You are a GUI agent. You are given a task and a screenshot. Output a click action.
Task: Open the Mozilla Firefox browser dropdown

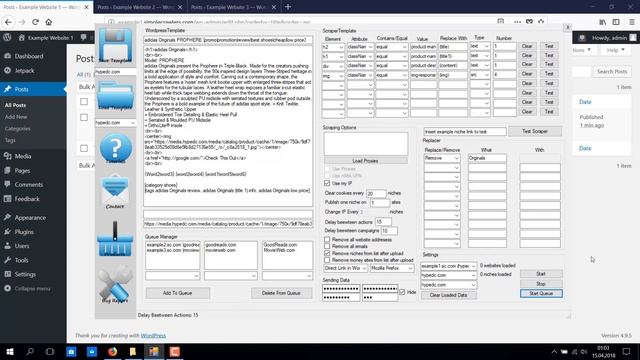pyautogui.click(x=392, y=268)
